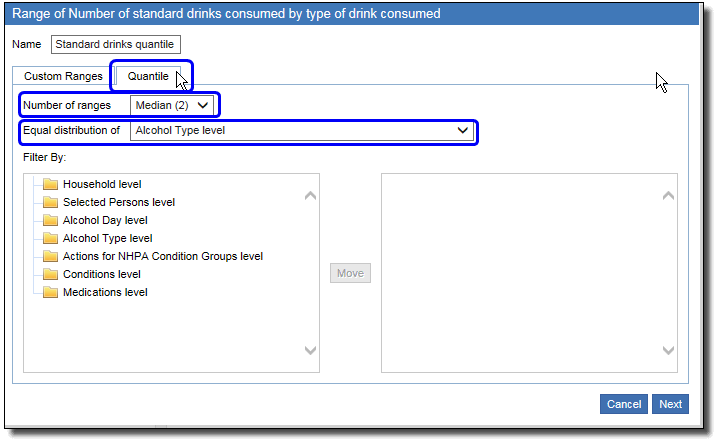Click the Medications level folder icon
The height and width of the screenshot is (440, 716).
click(50, 292)
